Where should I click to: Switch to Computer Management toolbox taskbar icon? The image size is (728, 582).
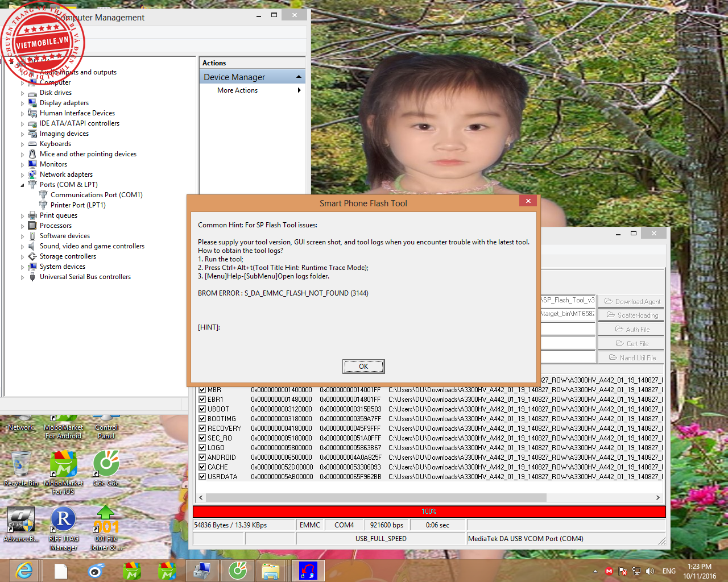[x=201, y=571]
